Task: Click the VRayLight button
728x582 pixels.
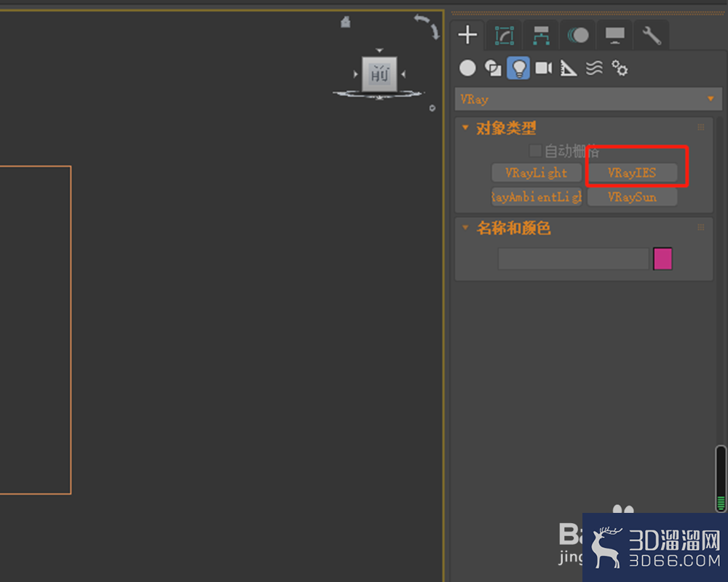Action: point(537,172)
